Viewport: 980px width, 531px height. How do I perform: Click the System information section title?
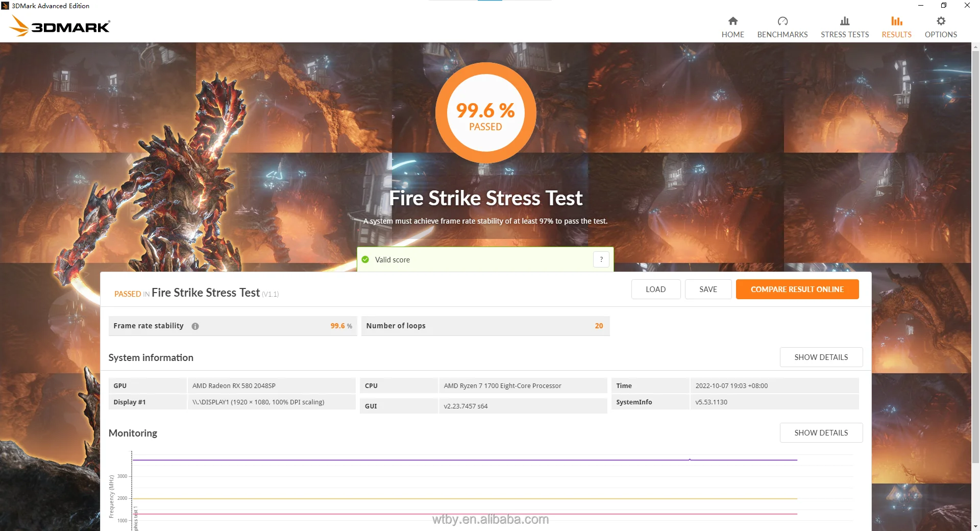pos(151,358)
